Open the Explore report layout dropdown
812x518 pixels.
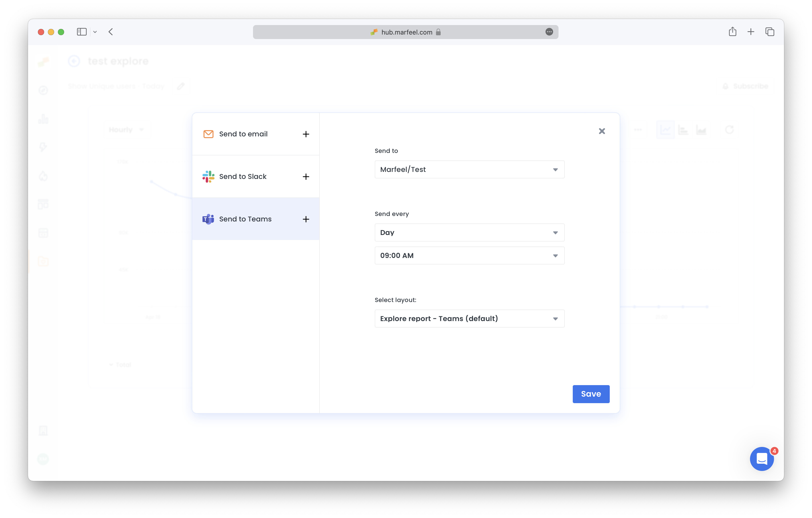(x=469, y=319)
